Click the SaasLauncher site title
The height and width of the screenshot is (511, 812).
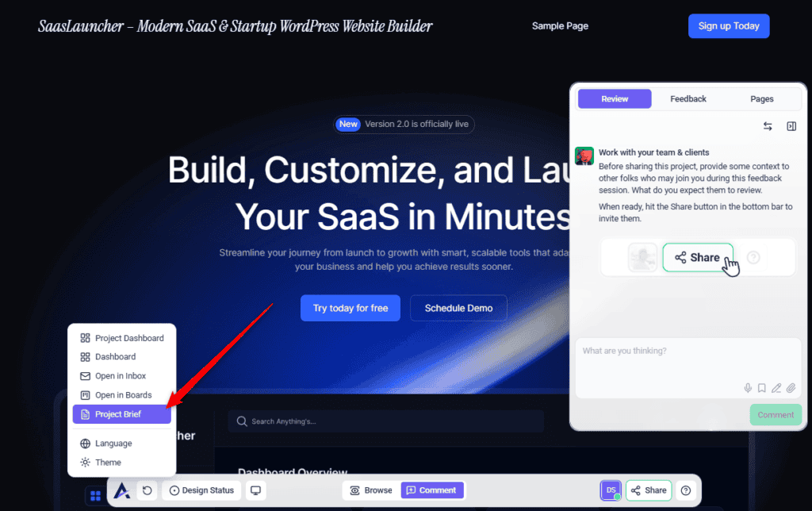point(235,26)
